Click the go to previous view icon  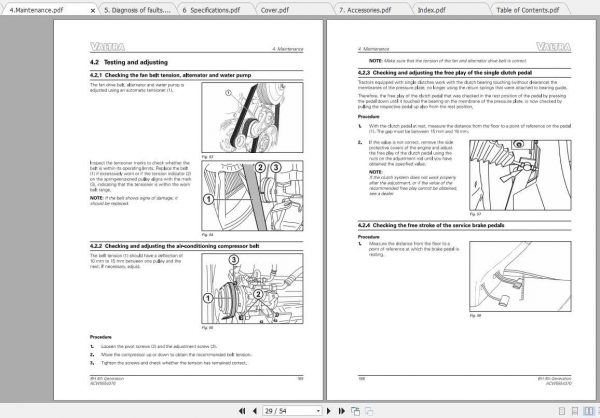[355, 411]
